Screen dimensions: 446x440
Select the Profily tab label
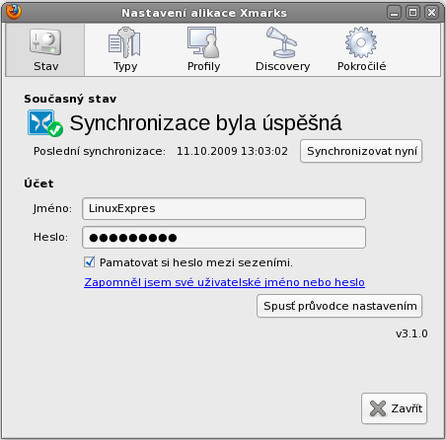coord(203,66)
